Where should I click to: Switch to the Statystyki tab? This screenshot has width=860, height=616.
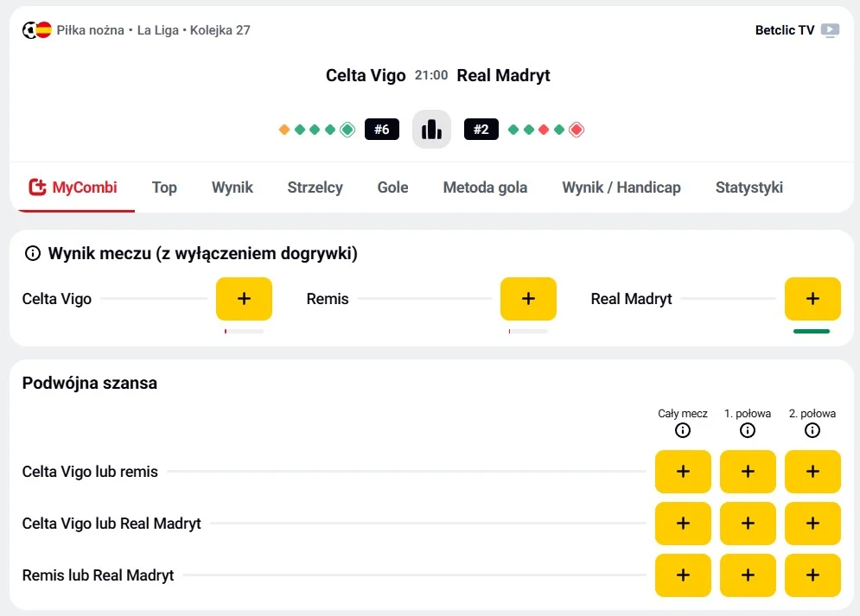749,187
